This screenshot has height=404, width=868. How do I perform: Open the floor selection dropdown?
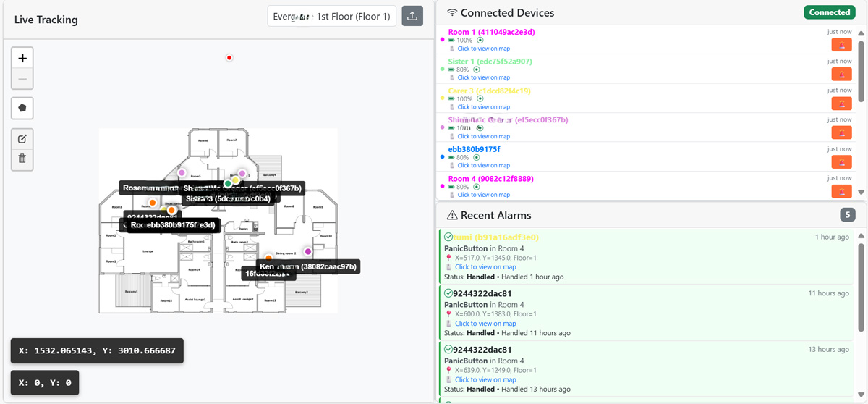point(331,16)
